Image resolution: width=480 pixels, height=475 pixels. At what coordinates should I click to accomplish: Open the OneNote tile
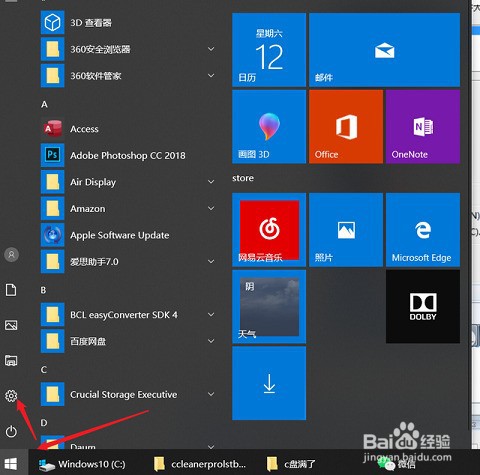coord(423,127)
